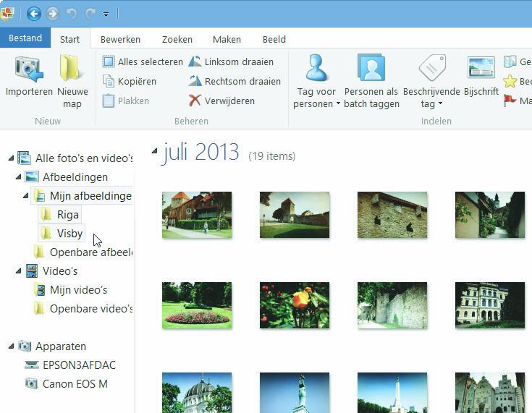
Task: Click the juli 2013 heading
Action: tap(201, 152)
